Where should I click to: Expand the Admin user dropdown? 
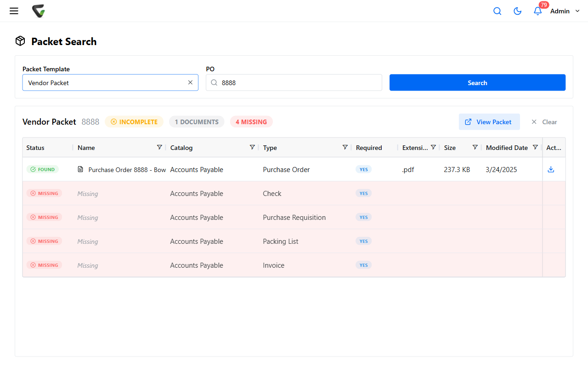point(565,11)
